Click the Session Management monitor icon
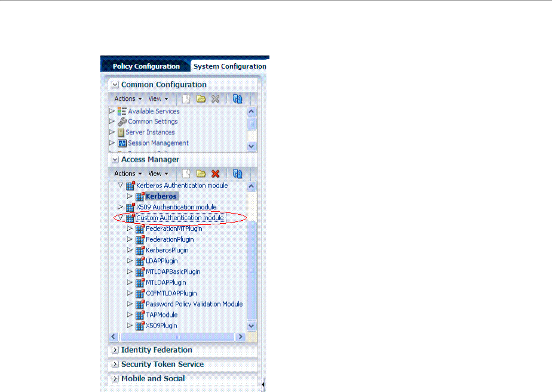Viewport: 552px width, 392px height. click(122, 143)
